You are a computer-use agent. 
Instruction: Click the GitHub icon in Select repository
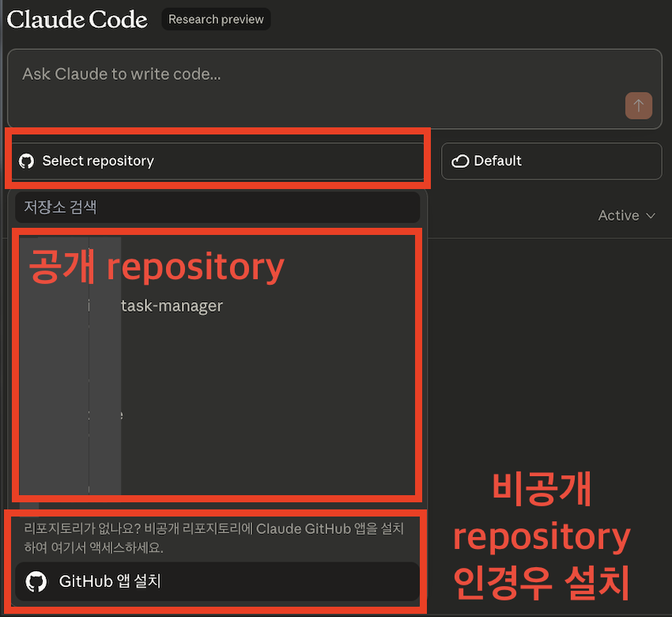pos(27,161)
